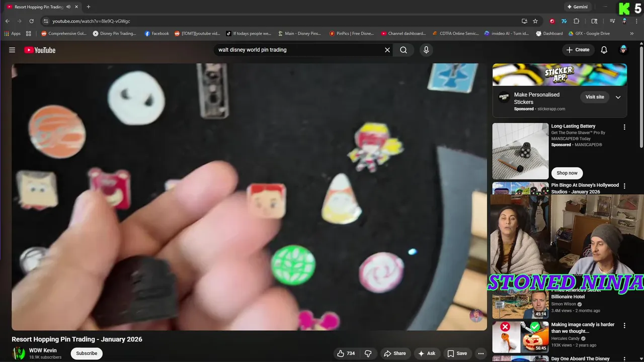This screenshot has height=362, width=644.
Task: Open Disney Pin Trading bookmark
Action: (115, 34)
